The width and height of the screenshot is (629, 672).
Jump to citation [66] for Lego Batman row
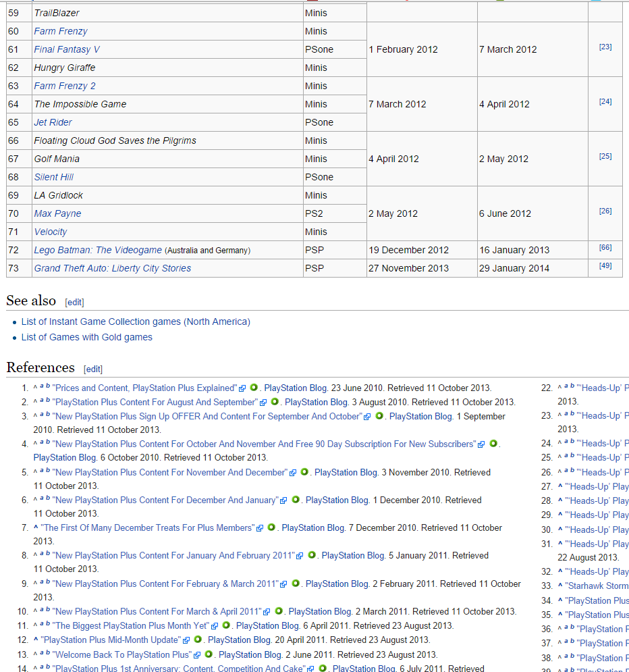point(605,247)
